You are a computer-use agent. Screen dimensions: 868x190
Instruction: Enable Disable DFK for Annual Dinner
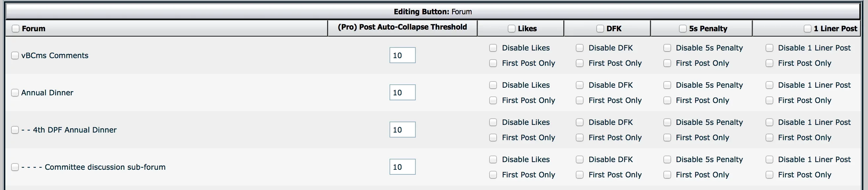click(x=580, y=85)
